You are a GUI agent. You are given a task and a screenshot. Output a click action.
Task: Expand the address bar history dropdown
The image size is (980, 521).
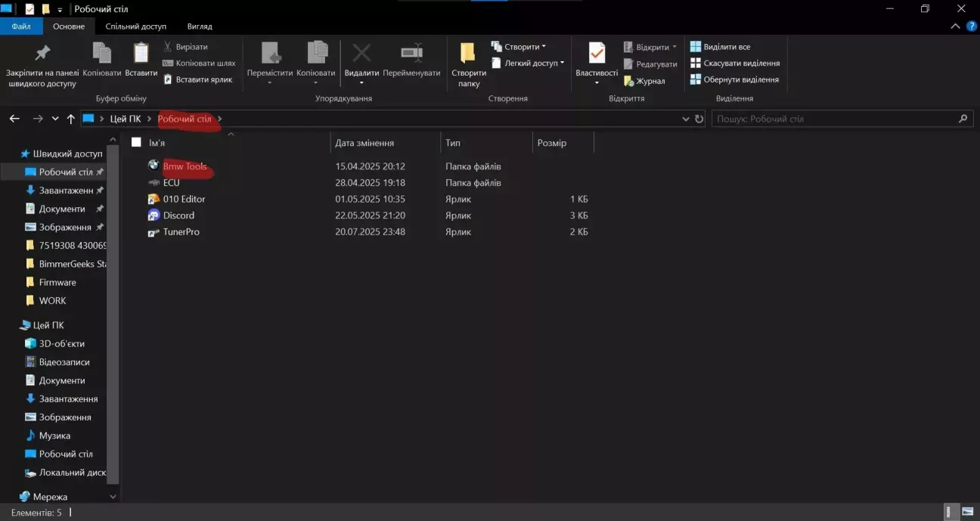point(686,119)
